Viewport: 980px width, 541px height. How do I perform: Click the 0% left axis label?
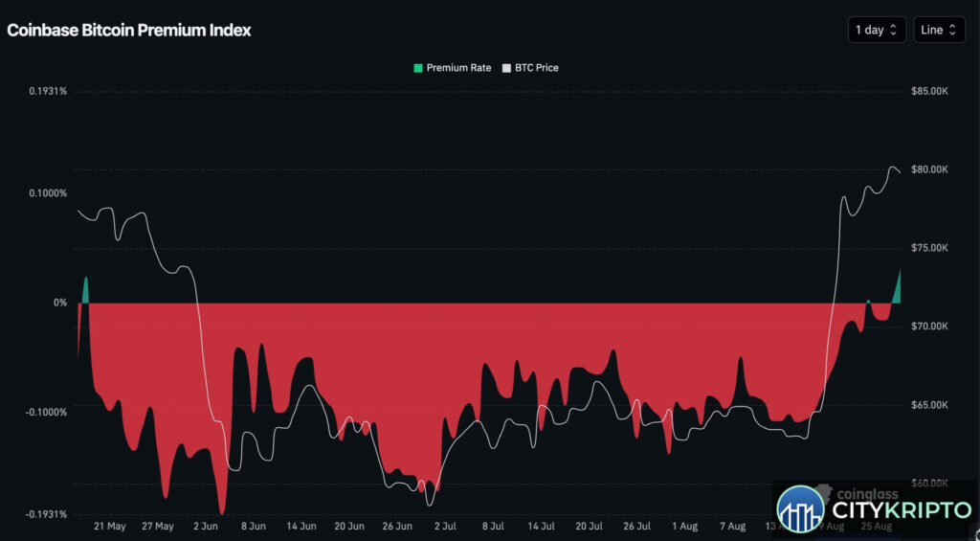[60, 303]
